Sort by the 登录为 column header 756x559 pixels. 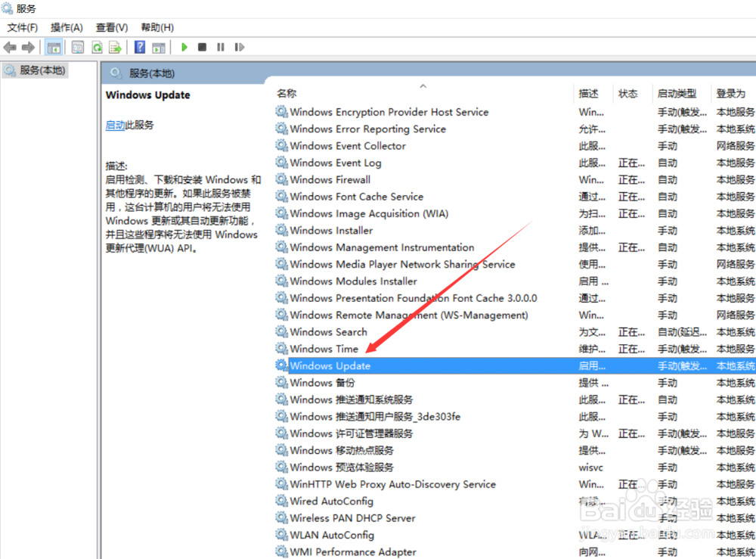730,93
